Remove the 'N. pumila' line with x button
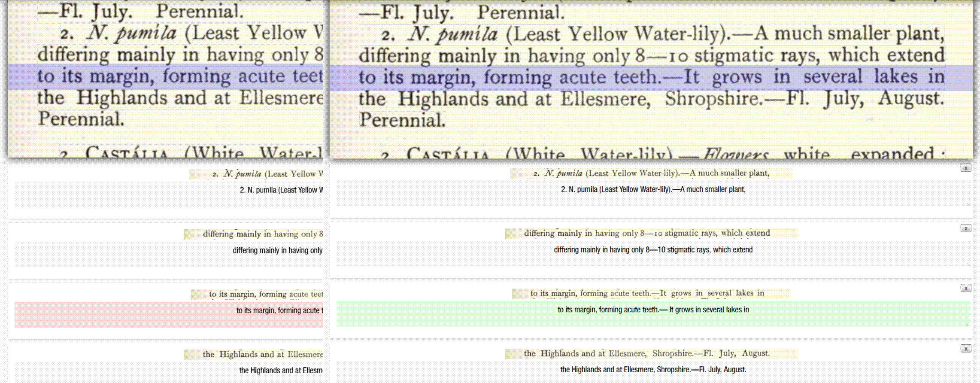 [965, 168]
